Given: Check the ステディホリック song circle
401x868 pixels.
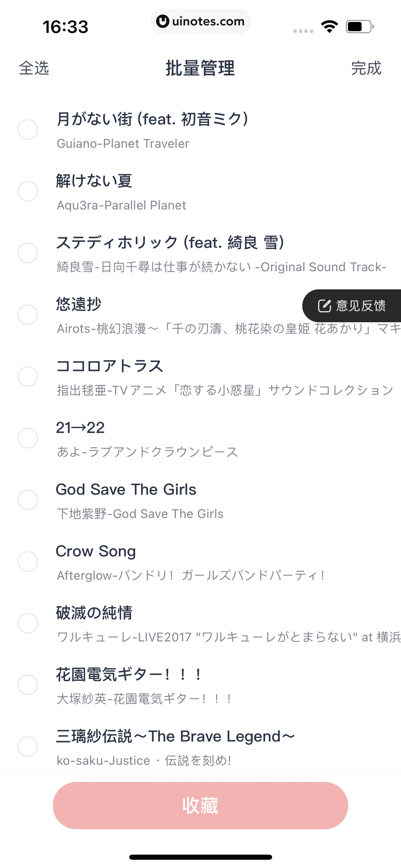Looking at the screenshot, I should point(28,253).
